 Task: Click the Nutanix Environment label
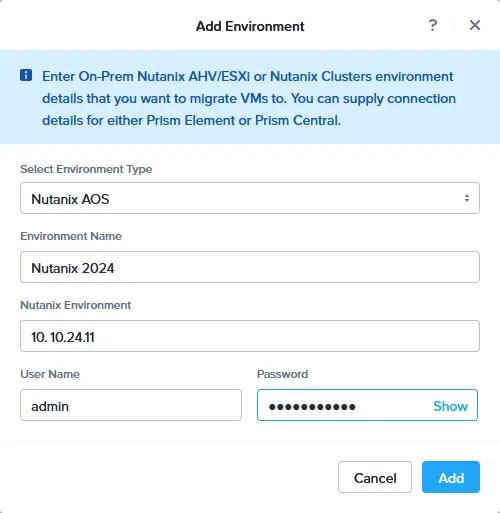coord(76,305)
